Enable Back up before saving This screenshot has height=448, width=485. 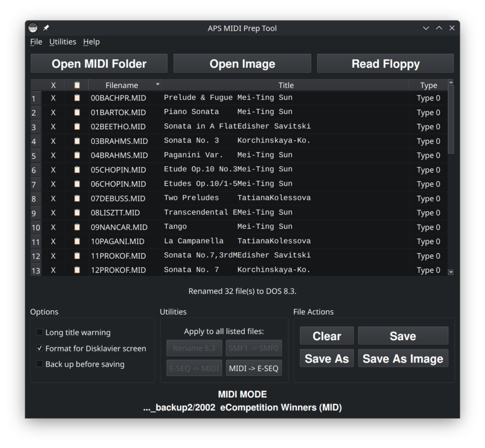[x=39, y=364]
